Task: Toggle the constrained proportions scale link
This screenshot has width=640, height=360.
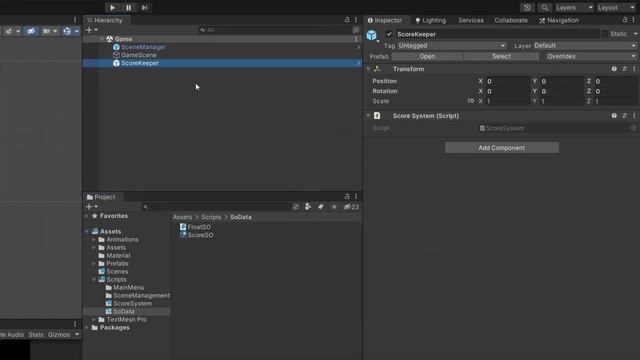Action: pos(471,101)
